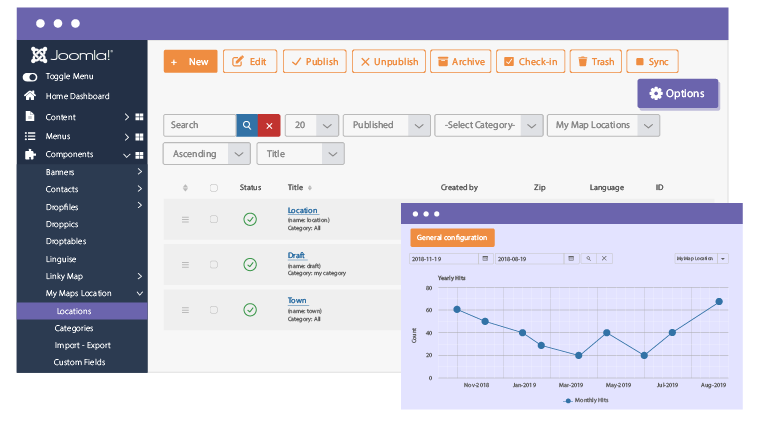This screenshot has height=421, width=761.
Task: Check the box for Location row
Action: [x=214, y=219]
